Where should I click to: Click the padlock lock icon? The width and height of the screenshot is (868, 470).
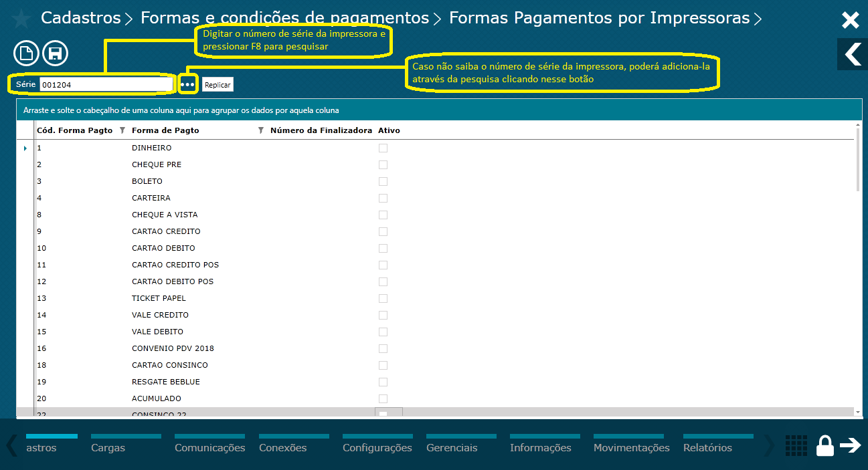[825, 445]
